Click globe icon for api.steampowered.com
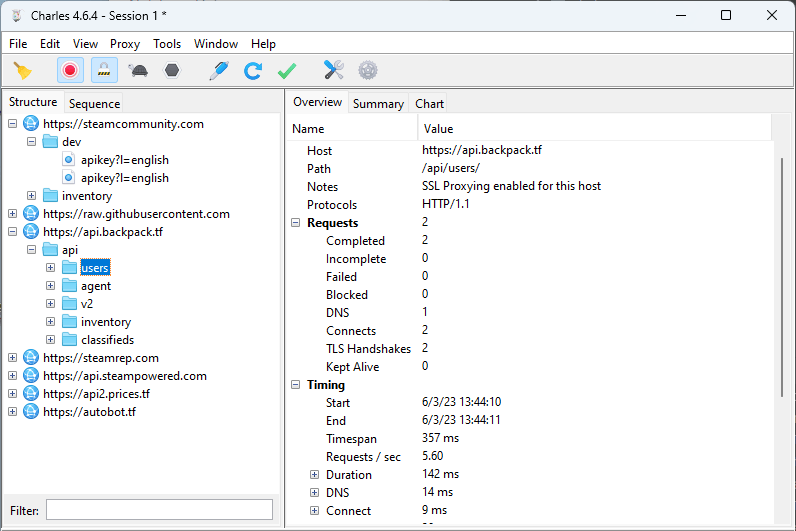The height and width of the screenshot is (531, 796). [x=31, y=375]
